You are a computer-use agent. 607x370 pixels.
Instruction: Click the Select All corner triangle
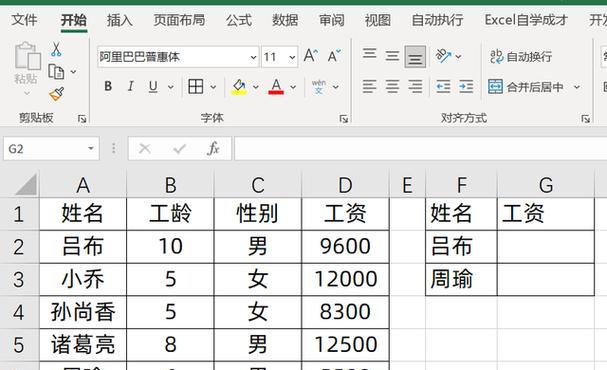point(26,184)
